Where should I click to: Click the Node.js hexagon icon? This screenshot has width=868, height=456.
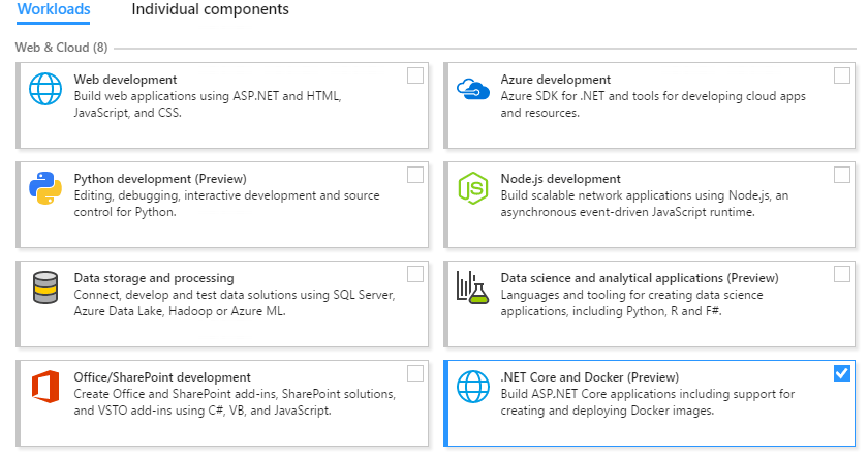click(x=473, y=188)
